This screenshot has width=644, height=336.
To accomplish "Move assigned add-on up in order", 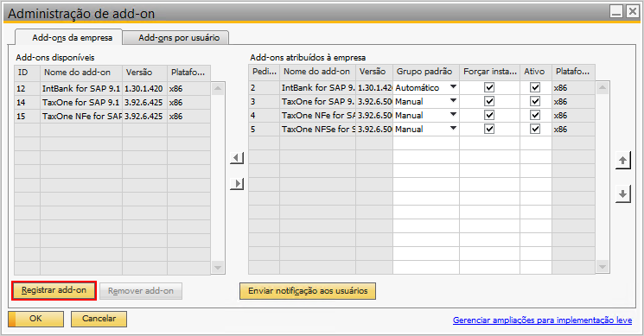I will (x=622, y=161).
